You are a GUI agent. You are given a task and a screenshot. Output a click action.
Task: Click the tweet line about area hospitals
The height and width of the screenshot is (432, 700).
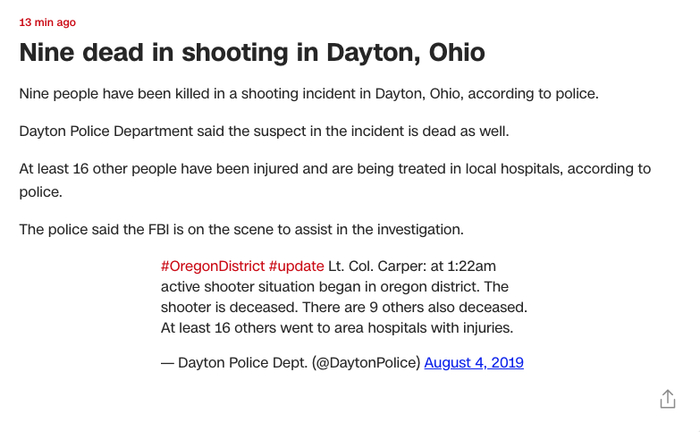pyautogui.click(x=337, y=327)
